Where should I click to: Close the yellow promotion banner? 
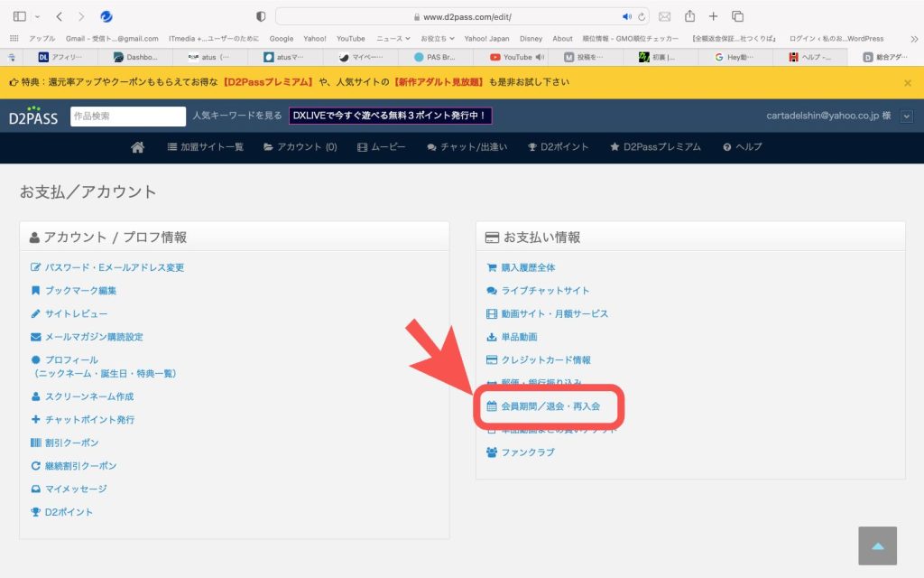908,82
